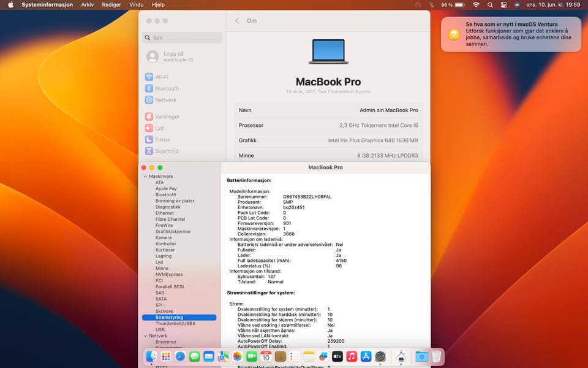Select Strømstyring in hardware tree
Viewport: 588px width, 368px height.
click(x=179, y=318)
